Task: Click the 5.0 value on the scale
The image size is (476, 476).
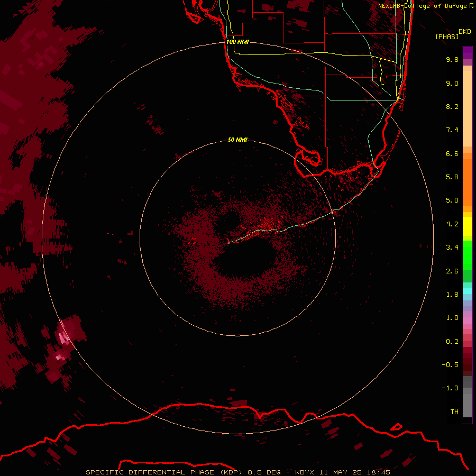Action: [452, 200]
